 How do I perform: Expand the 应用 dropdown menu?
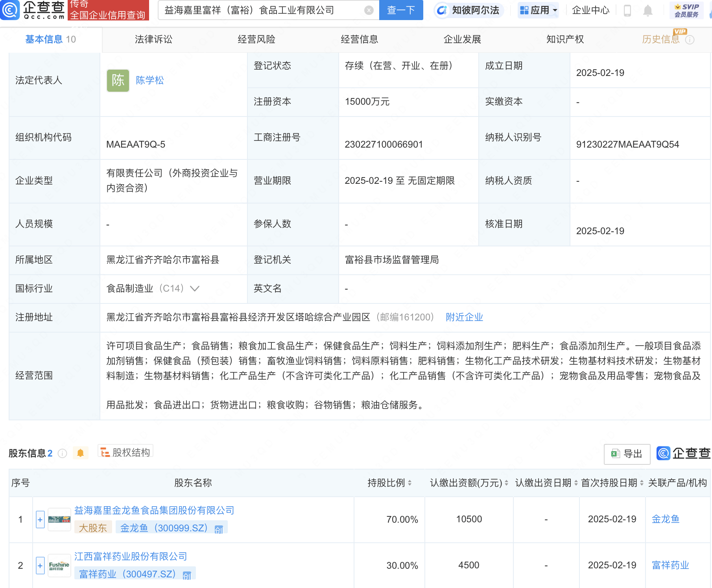pos(538,10)
